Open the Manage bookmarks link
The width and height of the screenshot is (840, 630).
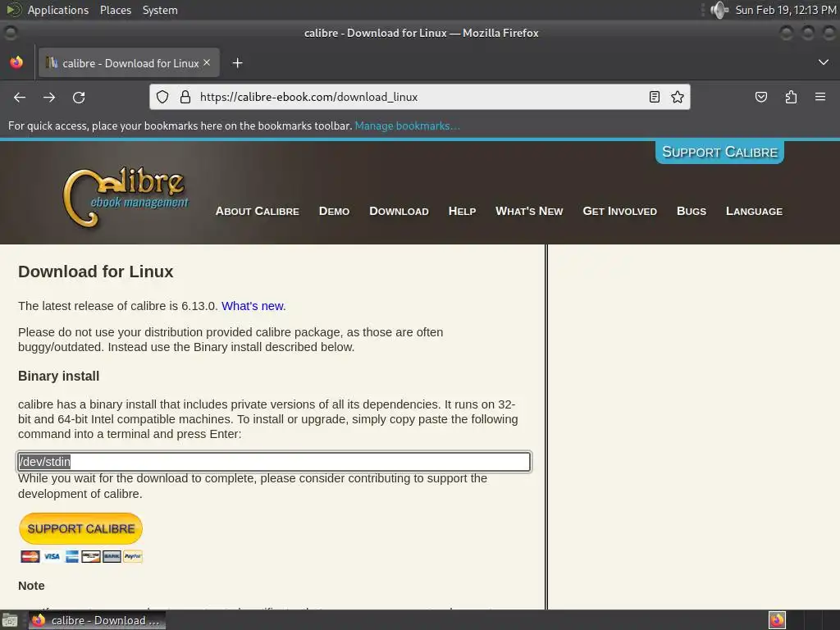407,126
